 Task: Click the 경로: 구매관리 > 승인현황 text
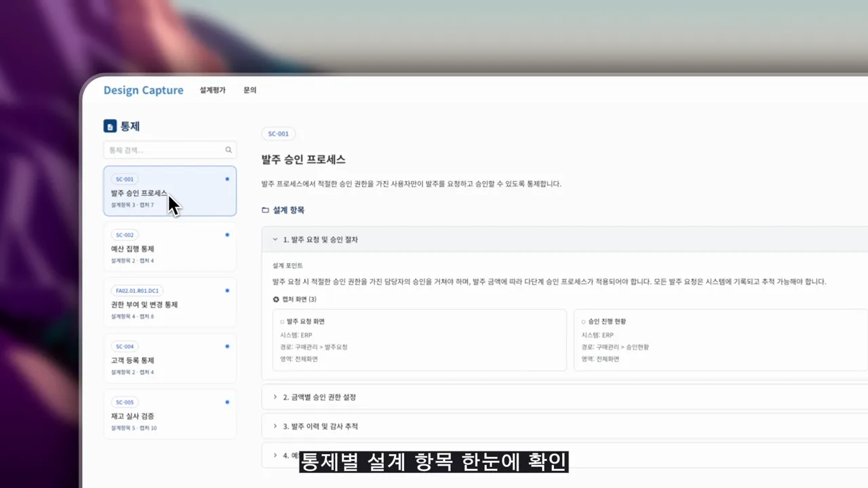[615, 347]
